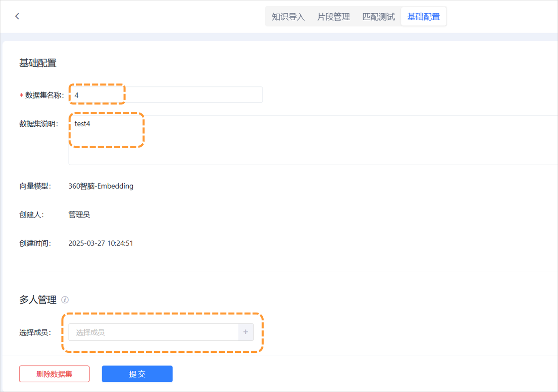The width and height of the screenshot is (558, 392).
Task: Go back using the left arrow
Action: pyautogui.click(x=17, y=16)
